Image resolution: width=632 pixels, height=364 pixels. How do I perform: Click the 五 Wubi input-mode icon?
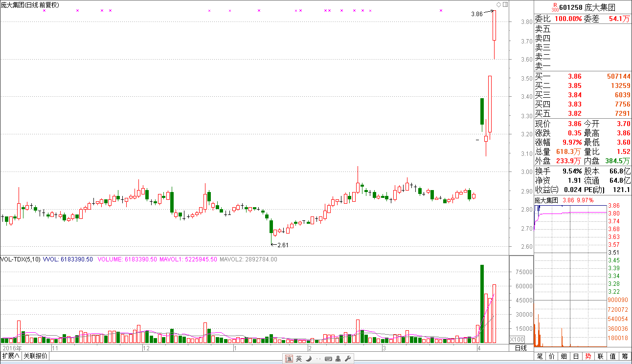click(x=290, y=359)
